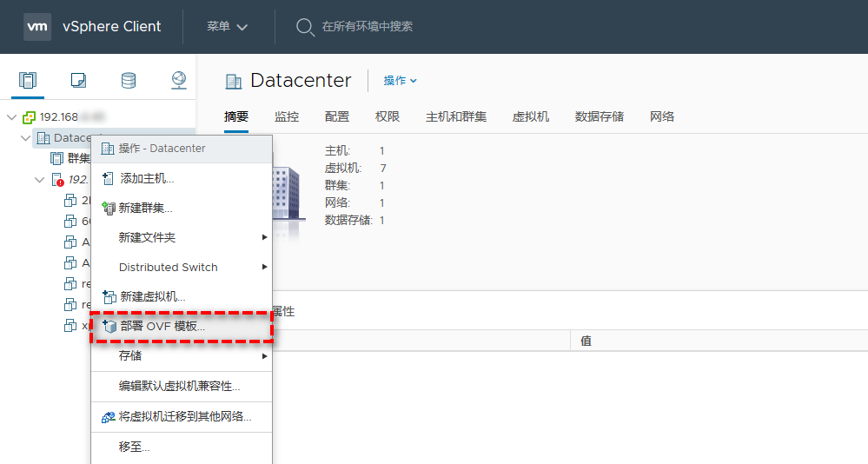Switch to the 摘要 tab

pos(236,116)
